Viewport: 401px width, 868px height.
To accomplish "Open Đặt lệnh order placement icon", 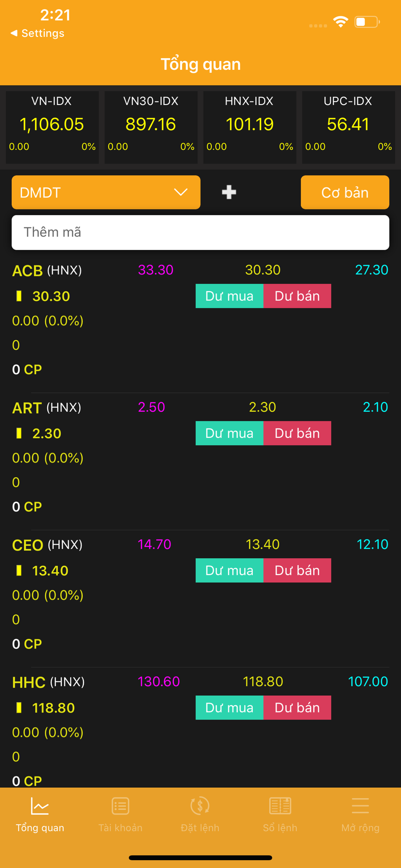I will pyautogui.click(x=200, y=807).
